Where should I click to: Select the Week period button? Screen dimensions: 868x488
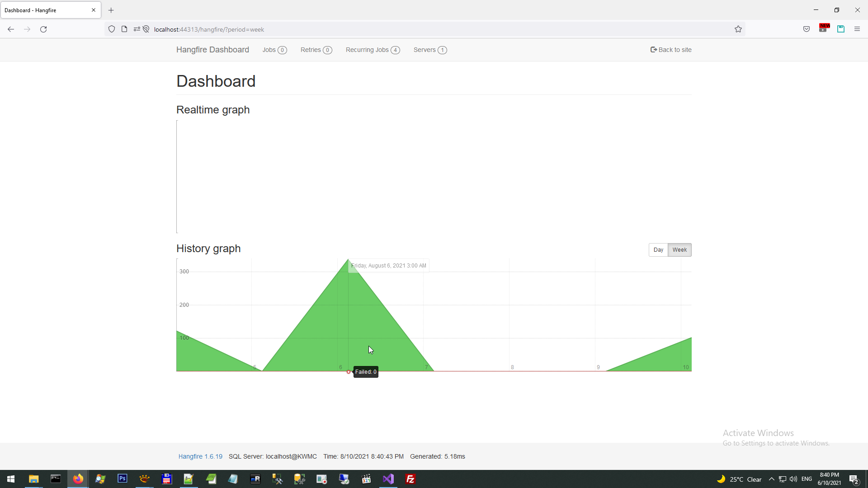click(679, 250)
